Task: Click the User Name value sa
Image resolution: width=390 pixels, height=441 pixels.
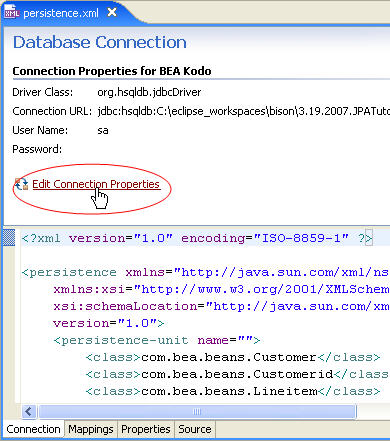Action: coord(103,130)
